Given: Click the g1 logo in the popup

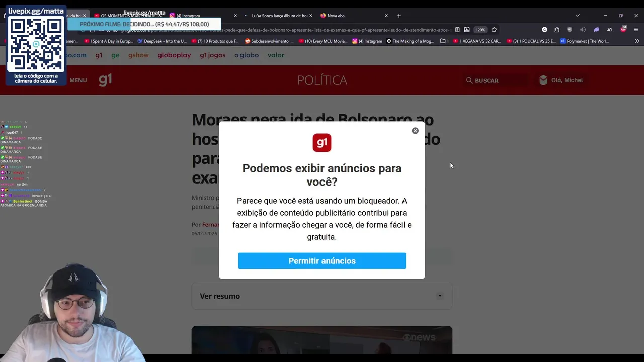Looking at the screenshot, I should point(322,143).
